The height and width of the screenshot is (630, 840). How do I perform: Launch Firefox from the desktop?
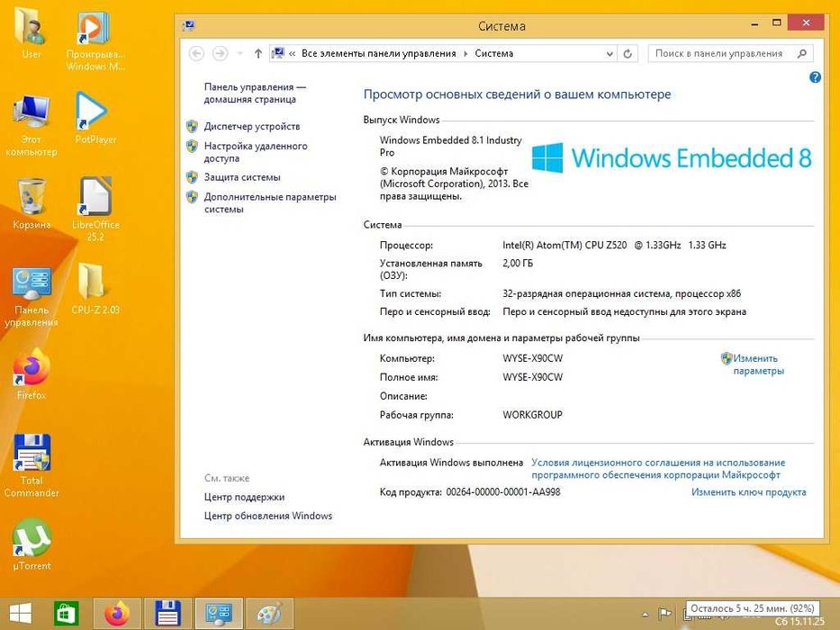click(32, 373)
